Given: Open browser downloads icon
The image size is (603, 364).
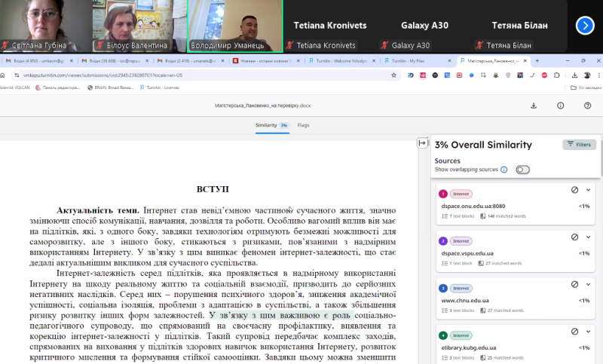Looking at the screenshot, I should pyautogui.click(x=574, y=75).
